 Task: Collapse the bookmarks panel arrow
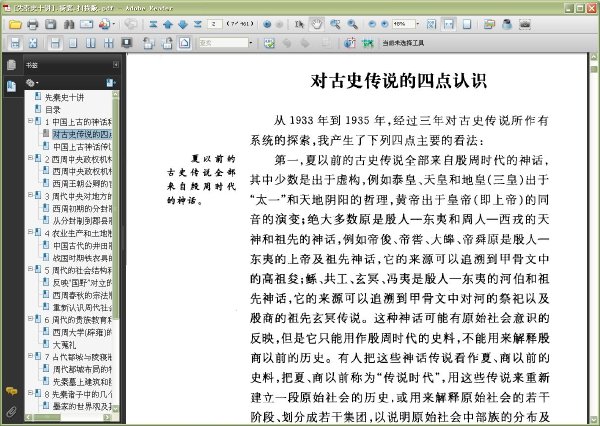tap(116, 65)
